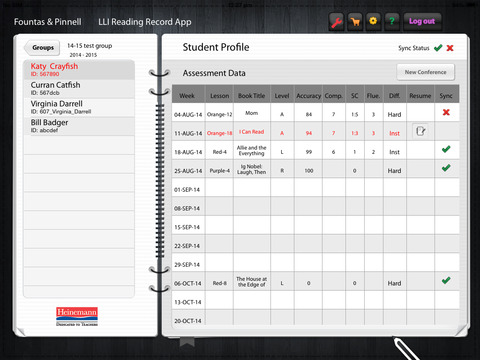
Task: Click the green check Sync Status icon
Action: pyautogui.click(x=438, y=48)
